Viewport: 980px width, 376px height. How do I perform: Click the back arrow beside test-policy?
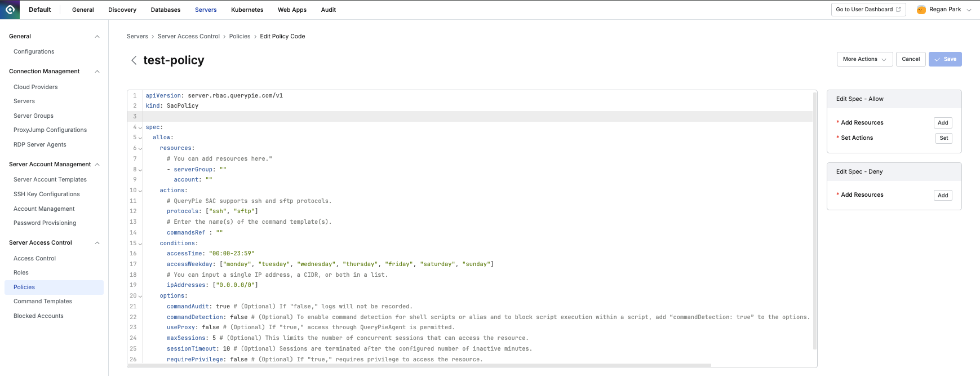[x=134, y=60]
